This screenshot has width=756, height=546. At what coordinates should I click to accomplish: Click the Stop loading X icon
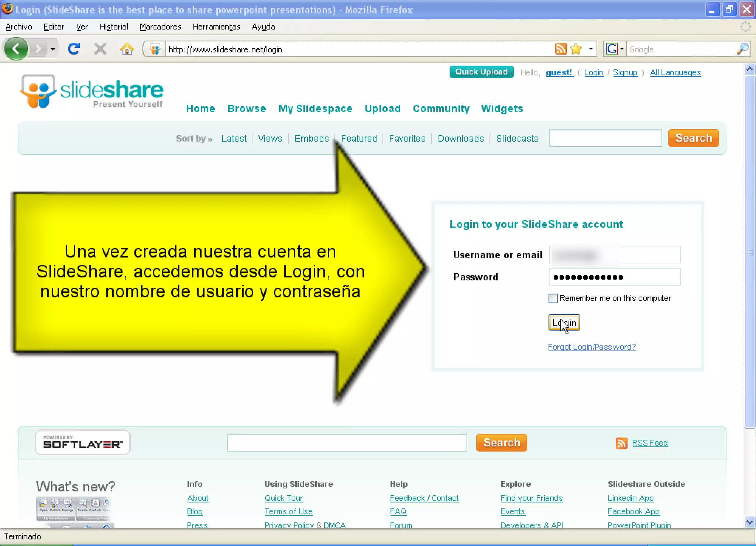coord(100,49)
